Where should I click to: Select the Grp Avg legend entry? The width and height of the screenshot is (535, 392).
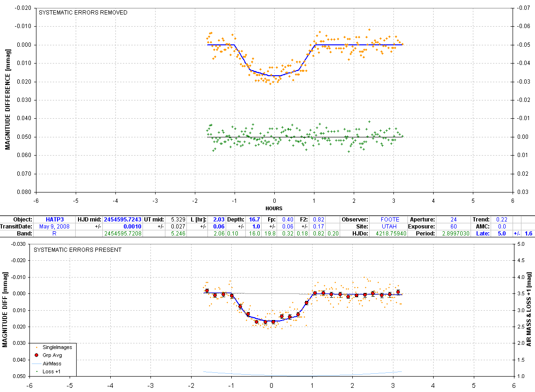[52, 355]
